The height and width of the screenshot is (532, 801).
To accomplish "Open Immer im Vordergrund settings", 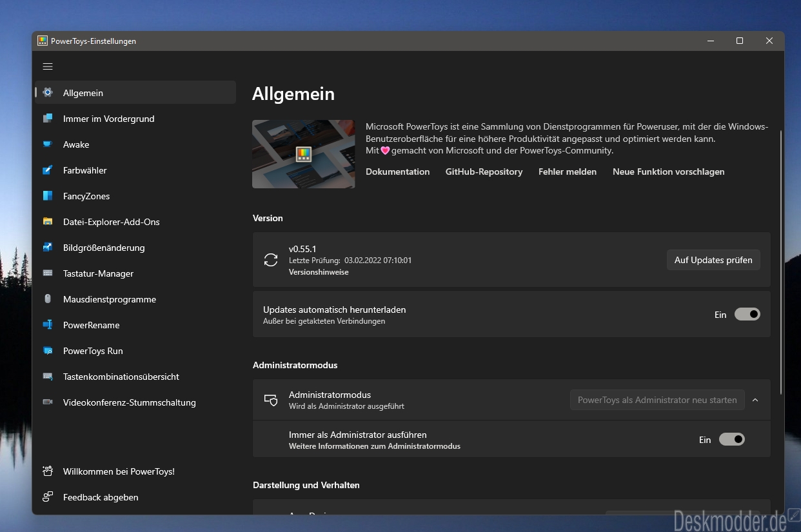I will tap(135, 119).
